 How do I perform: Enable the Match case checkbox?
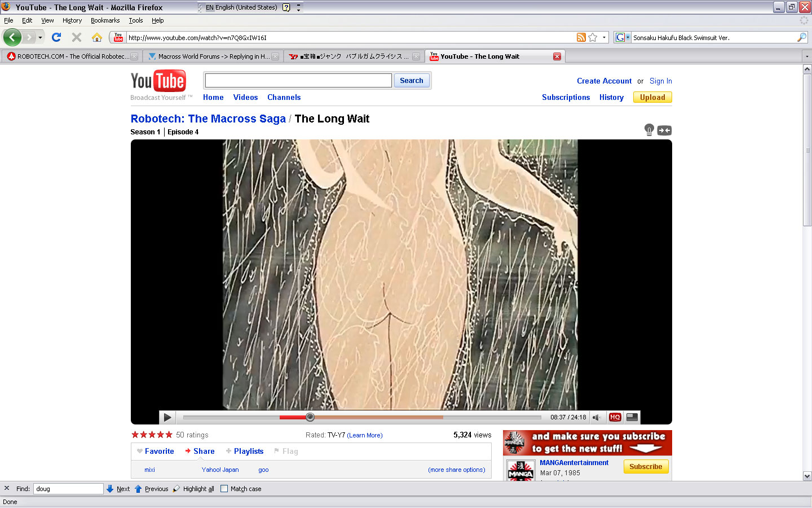click(x=224, y=489)
